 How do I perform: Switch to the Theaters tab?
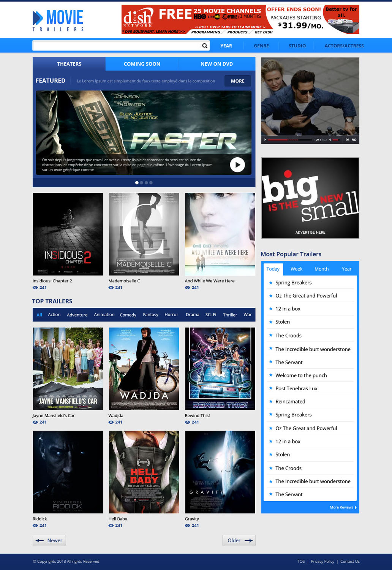[x=69, y=64]
